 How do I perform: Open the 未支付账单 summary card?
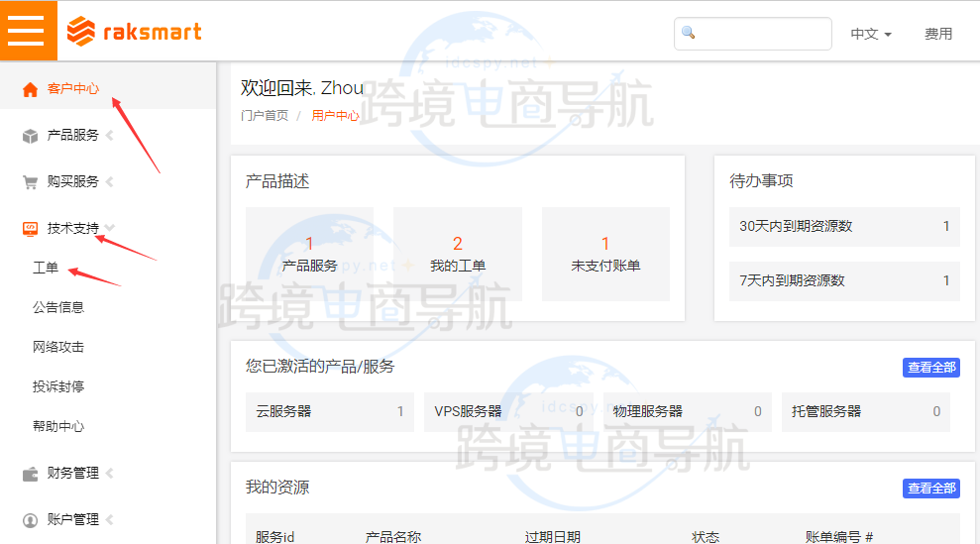605,254
